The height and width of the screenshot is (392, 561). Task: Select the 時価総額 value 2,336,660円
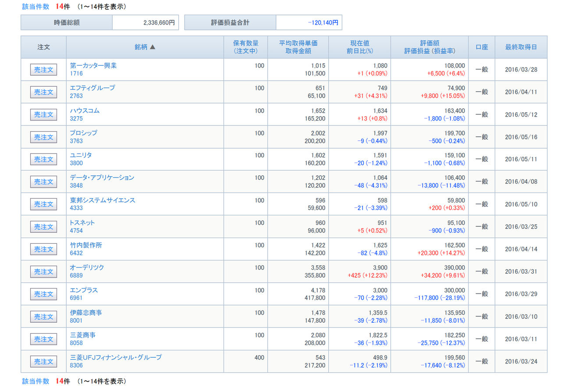point(159,23)
